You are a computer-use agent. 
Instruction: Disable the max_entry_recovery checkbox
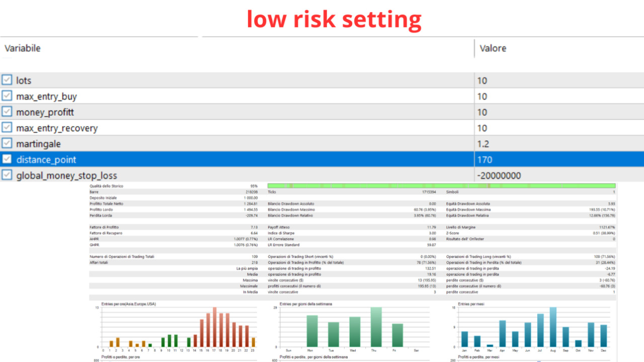pyautogui.click(x=7, y=128)
